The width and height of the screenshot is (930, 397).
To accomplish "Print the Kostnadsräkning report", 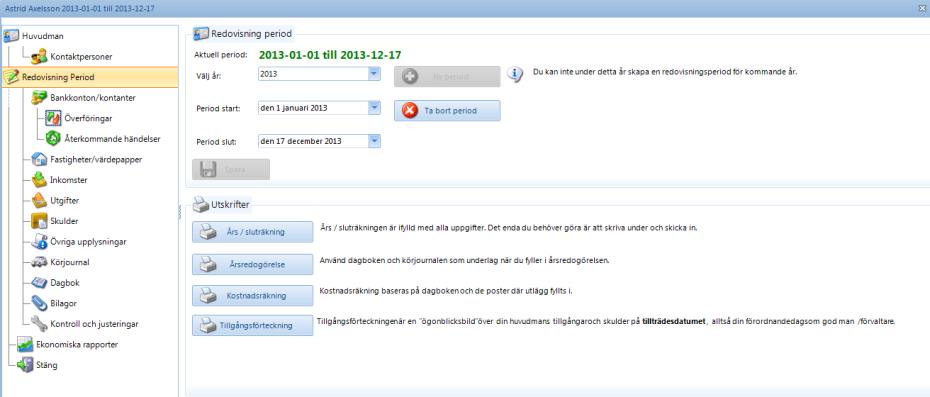I will point(253,295).
